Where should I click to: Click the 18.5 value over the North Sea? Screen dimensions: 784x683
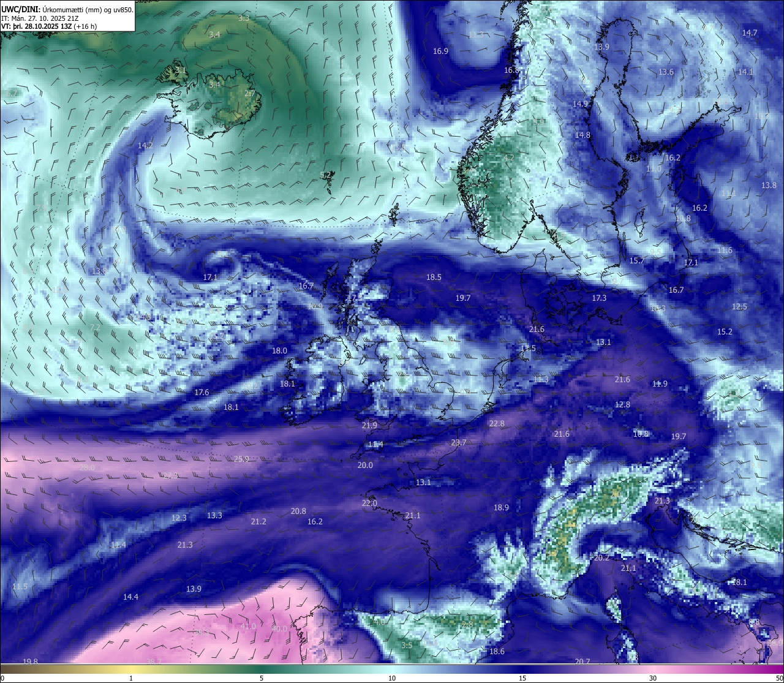tap(434, 277)
